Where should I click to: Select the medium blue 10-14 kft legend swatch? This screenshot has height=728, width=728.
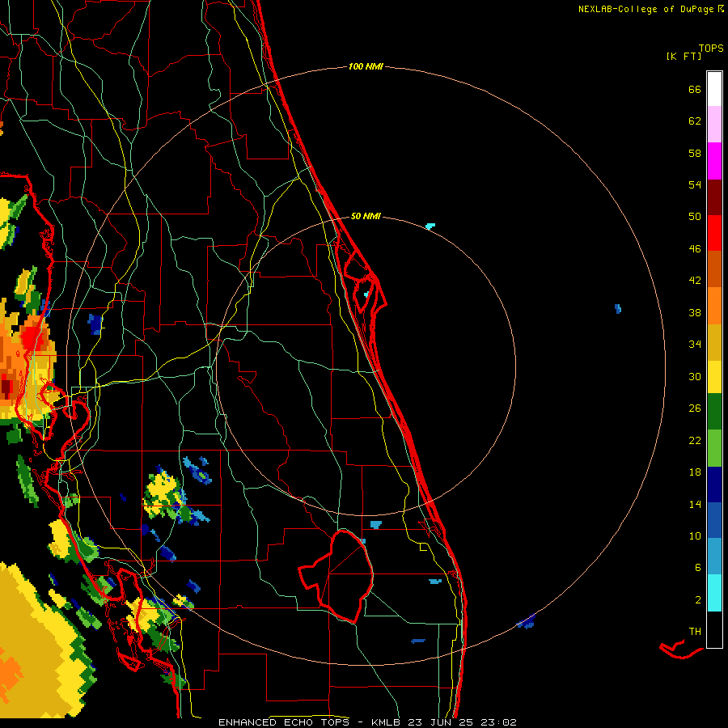click(714, 520)
